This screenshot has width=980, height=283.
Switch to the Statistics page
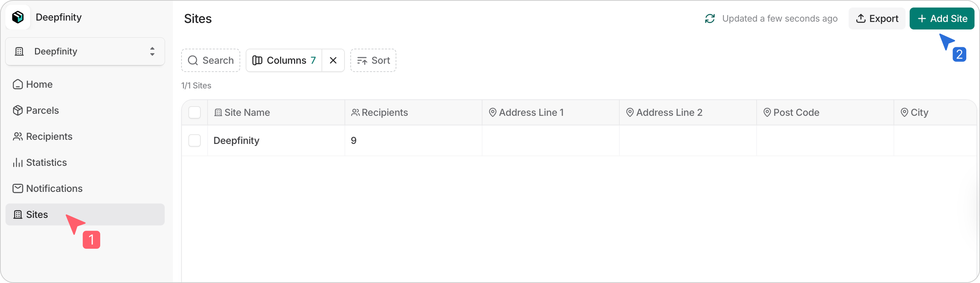pyautogui.click(x=46, y=162)
